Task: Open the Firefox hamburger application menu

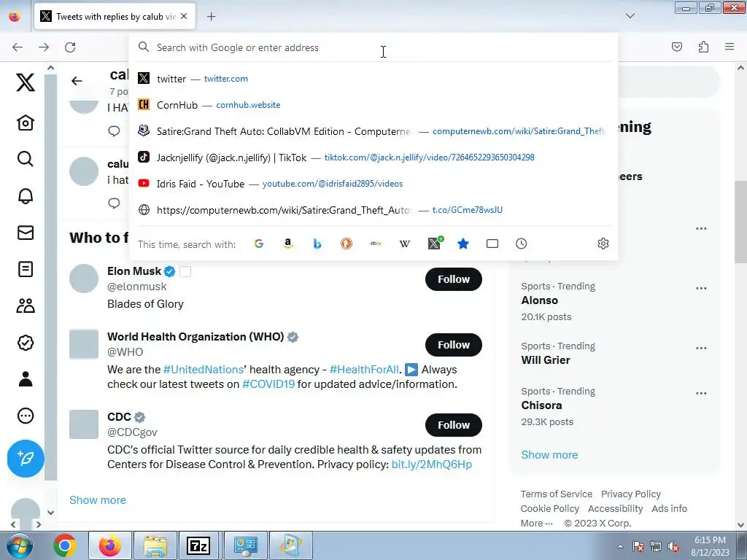Action: coord(729,47)
